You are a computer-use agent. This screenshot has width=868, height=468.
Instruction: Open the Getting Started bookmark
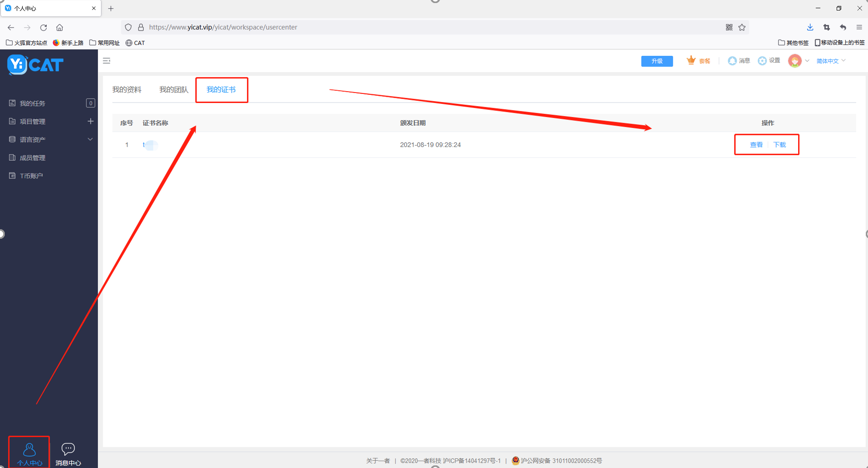68,43
